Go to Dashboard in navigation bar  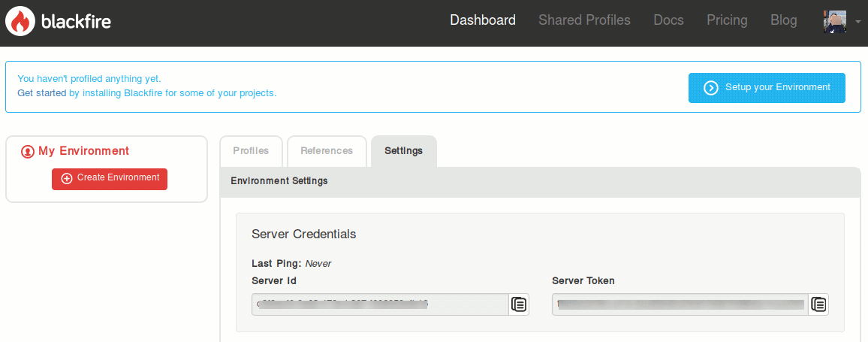click(x=483, y=20)
